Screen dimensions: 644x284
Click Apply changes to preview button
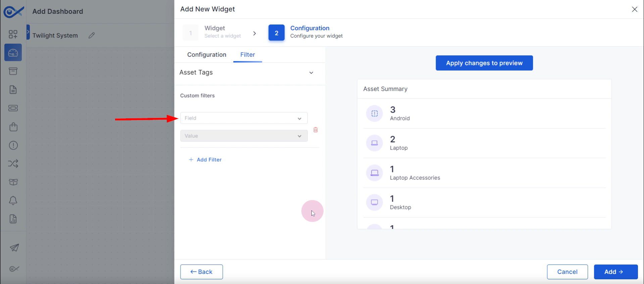(484, 63)
